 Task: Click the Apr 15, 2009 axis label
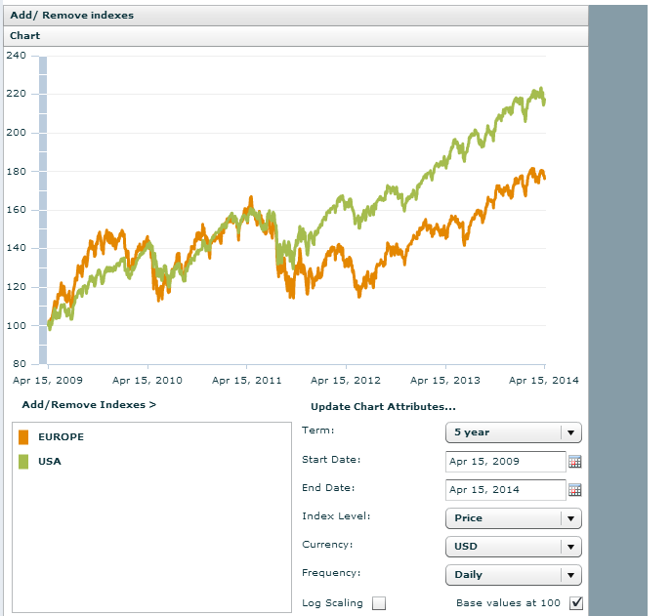pos(48,381)
